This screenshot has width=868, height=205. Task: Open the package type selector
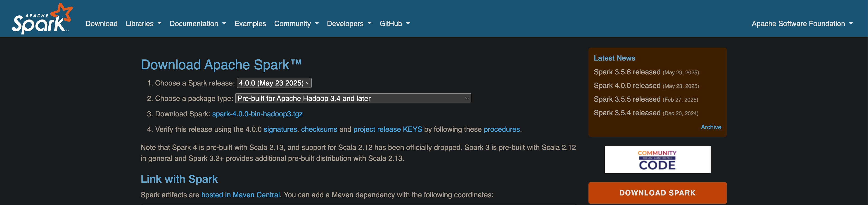353,99
